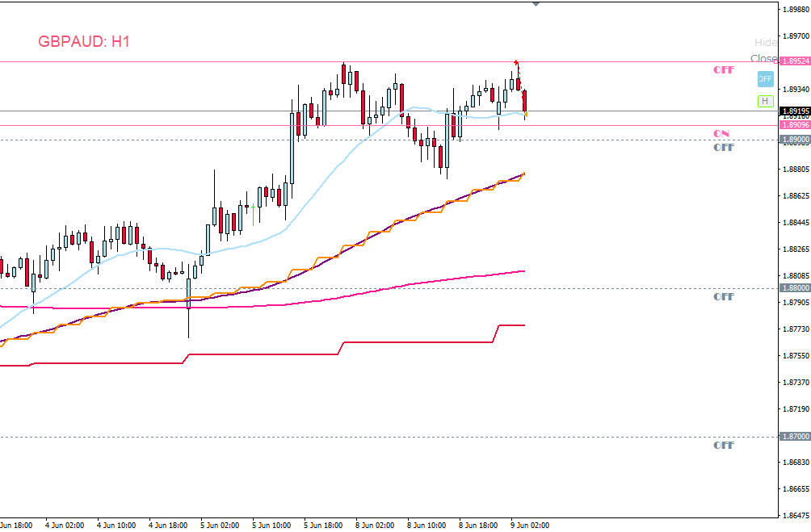Image resolution: width=811 pixels, height=532 pixels.
Task: Toggle grey OFF label under 1.89000 line
Action: (724, 148)
